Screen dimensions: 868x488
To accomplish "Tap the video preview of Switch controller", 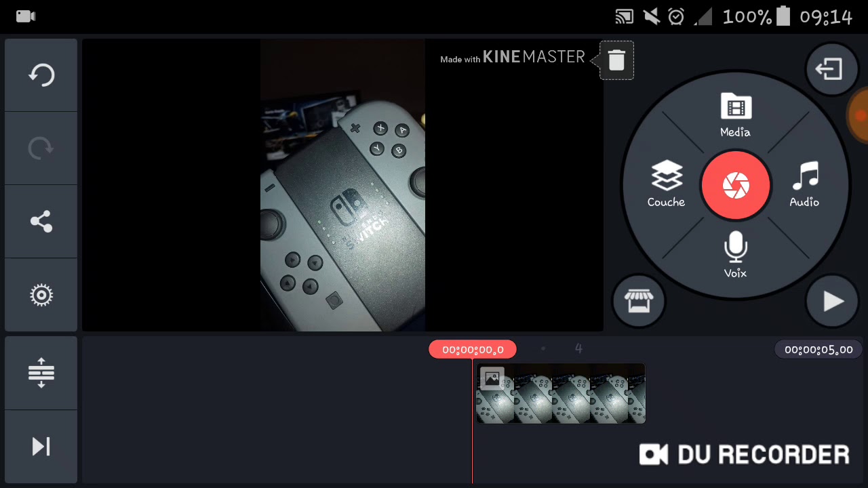I will pyautogui.click(x=343, y=185).
